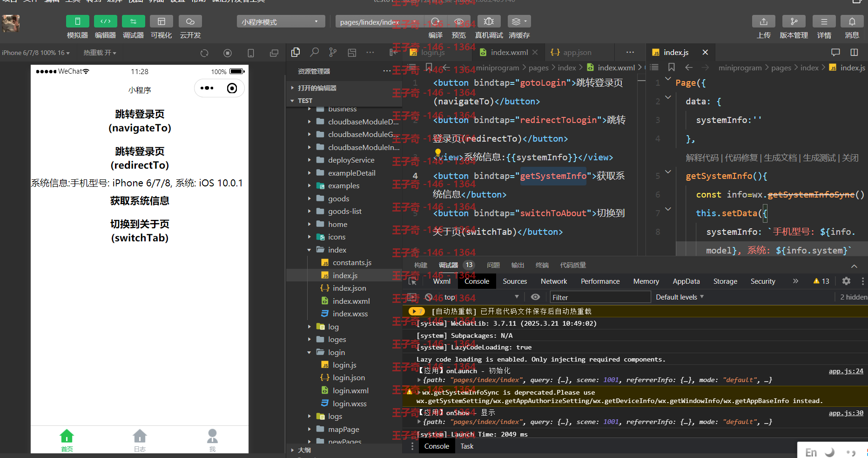Toggle hot reload (热重载 开) dropdown
The image size is (868, 458).
(x=100, y=53)
